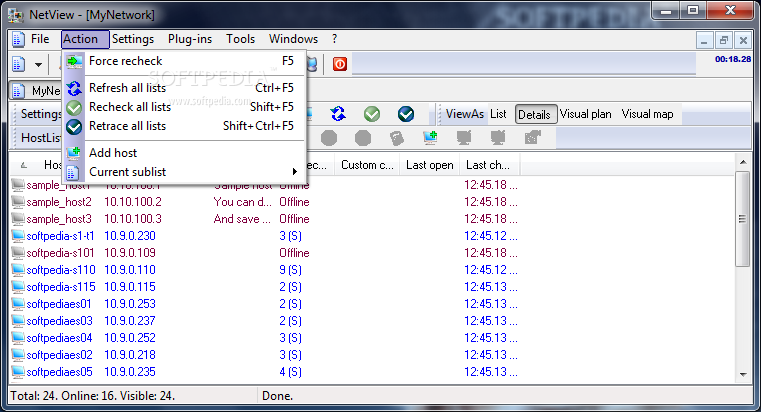This screenshot has width=761, height=412.
Task: Click the new document icon in main toolbar
Action: (x=18, y=64)
